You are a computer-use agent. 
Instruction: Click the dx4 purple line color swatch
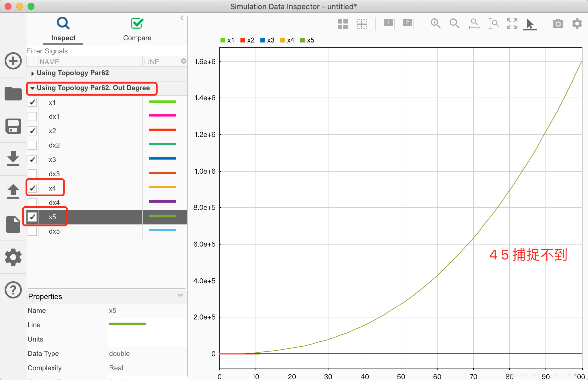(163, 202)
